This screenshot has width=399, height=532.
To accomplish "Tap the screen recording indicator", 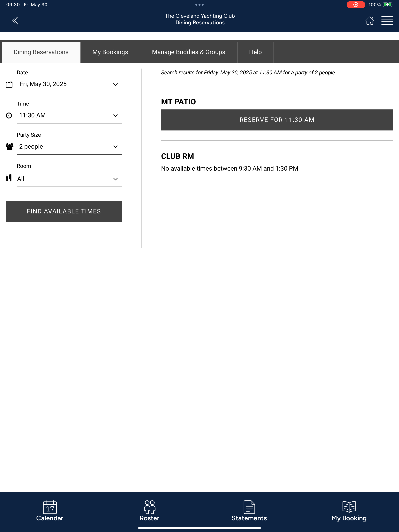I will click(356, 4).
